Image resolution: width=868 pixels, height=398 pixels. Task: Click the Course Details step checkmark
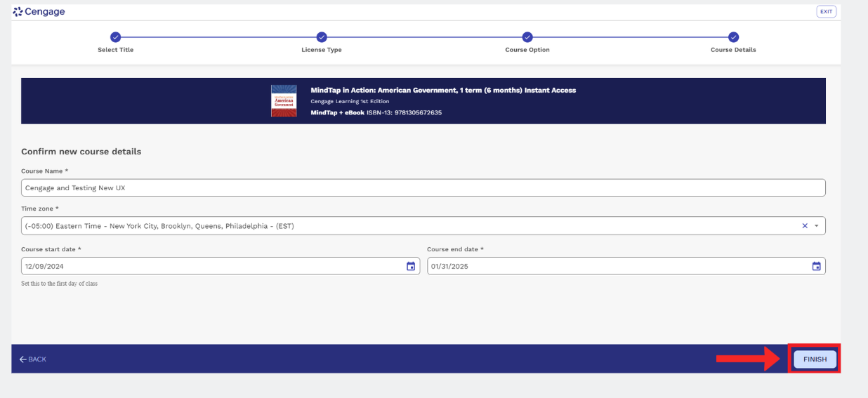pyautogui.click(x=733, y=37)
